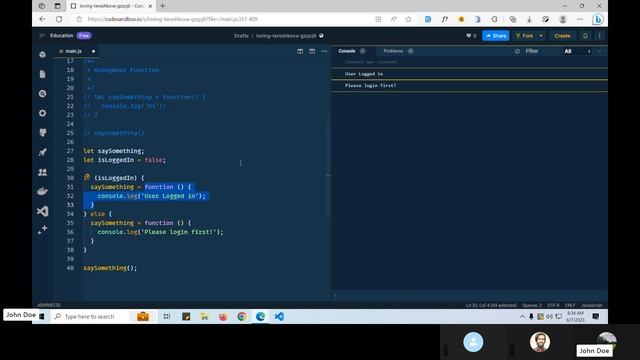Switch to the Problems tab

(393, 51)
